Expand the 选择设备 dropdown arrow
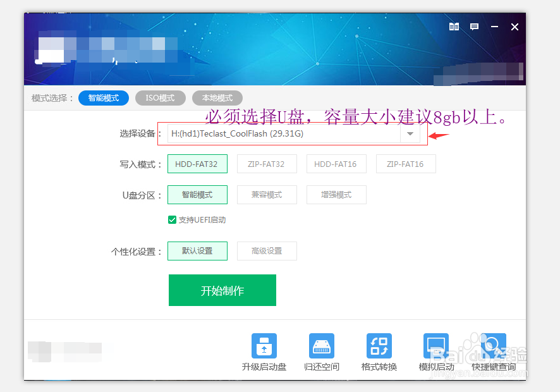 tap(410, 133)
